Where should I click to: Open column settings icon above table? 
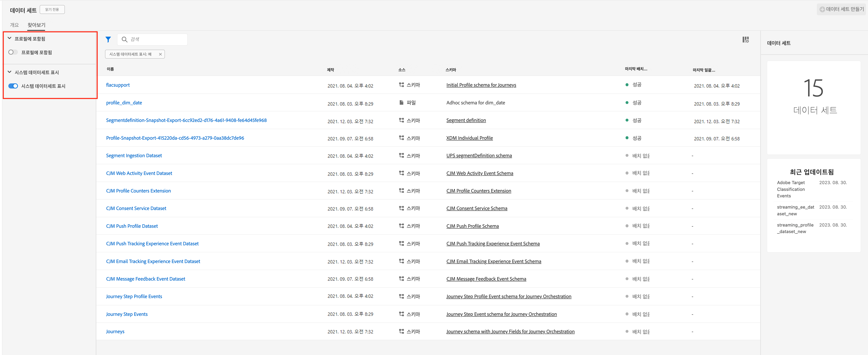[745, 40]
